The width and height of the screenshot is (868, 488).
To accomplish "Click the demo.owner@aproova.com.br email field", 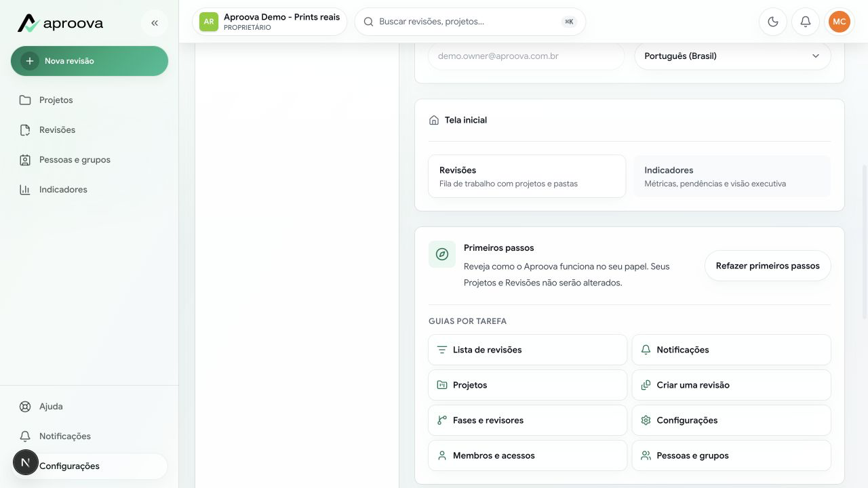I will click(x=526, y=56).
